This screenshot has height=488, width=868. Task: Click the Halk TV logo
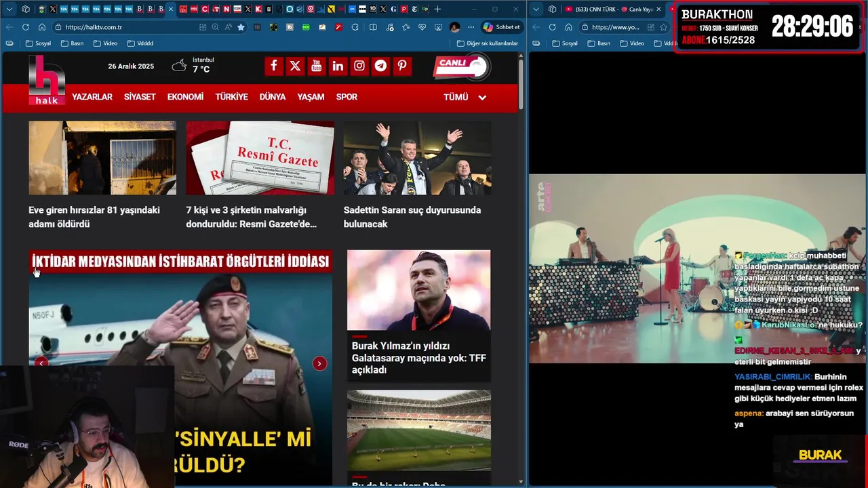(x=47, y=80)
